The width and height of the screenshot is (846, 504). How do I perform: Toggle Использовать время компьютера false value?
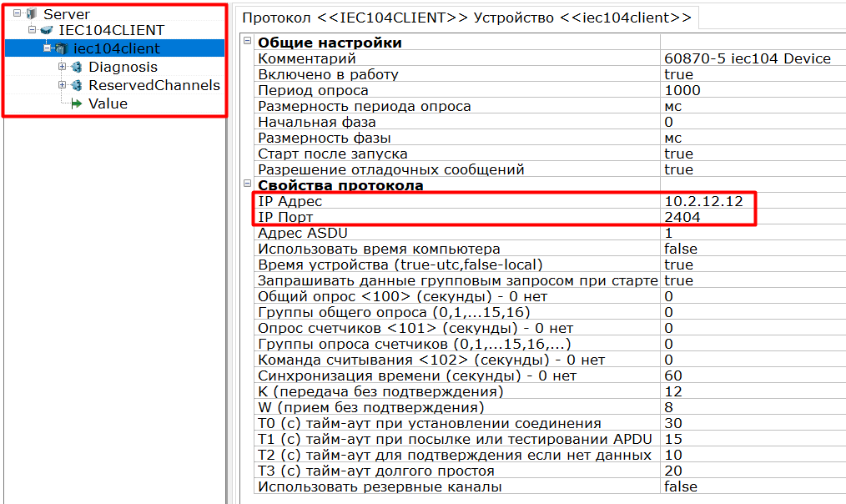pyautogui.click(x=681, y=249)
